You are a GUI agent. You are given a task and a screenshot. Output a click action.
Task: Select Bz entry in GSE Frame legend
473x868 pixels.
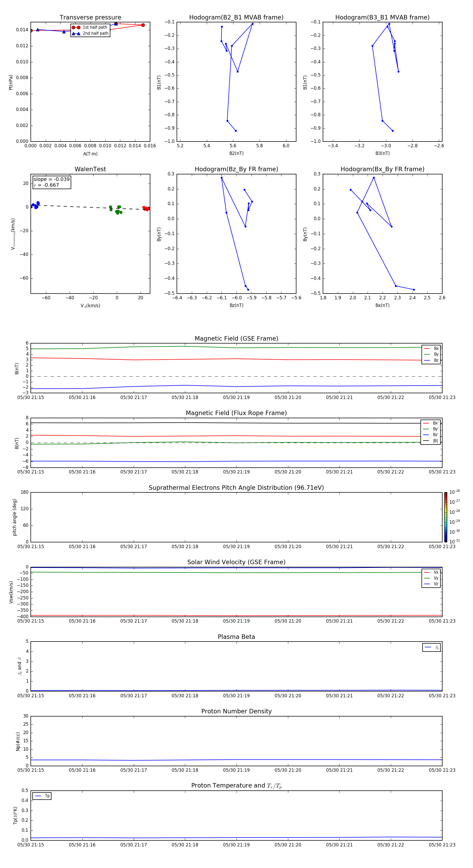(431, 360)
